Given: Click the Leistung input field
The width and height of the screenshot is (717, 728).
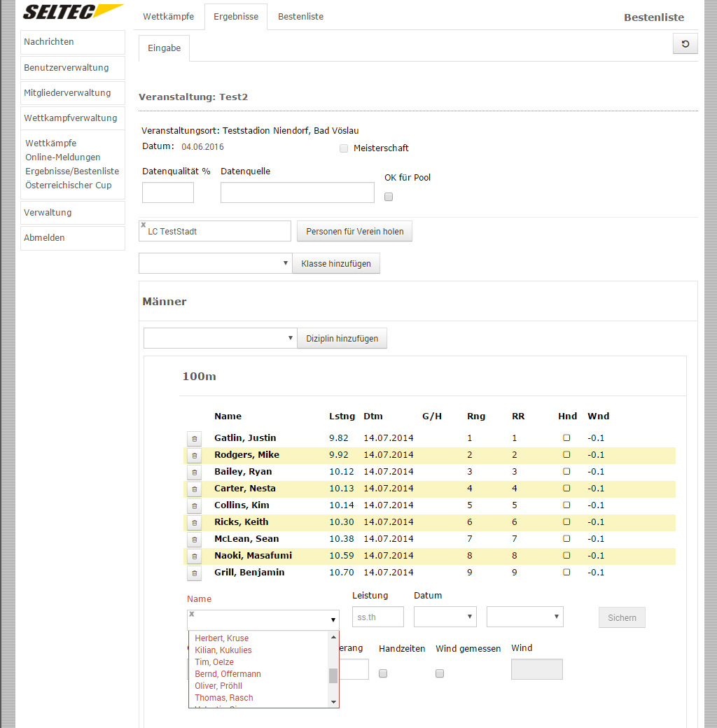Looking at the screenshot, I should (377, 617).
